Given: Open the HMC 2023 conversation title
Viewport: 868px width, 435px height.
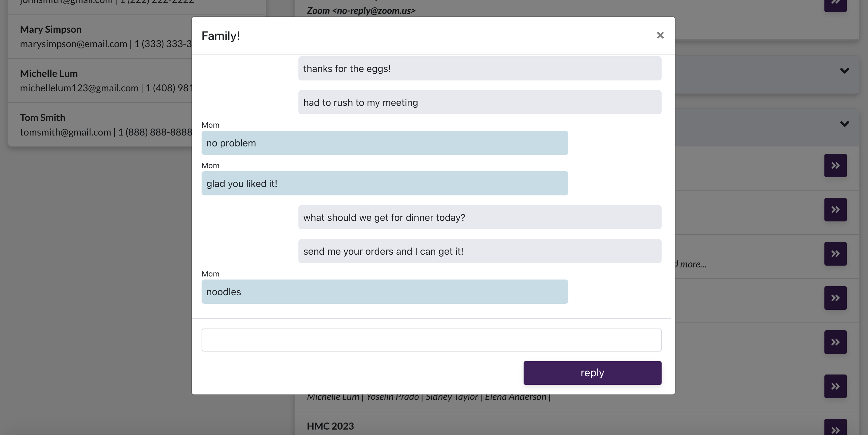Looking at the screenshot, I should [x=330, y=426].
